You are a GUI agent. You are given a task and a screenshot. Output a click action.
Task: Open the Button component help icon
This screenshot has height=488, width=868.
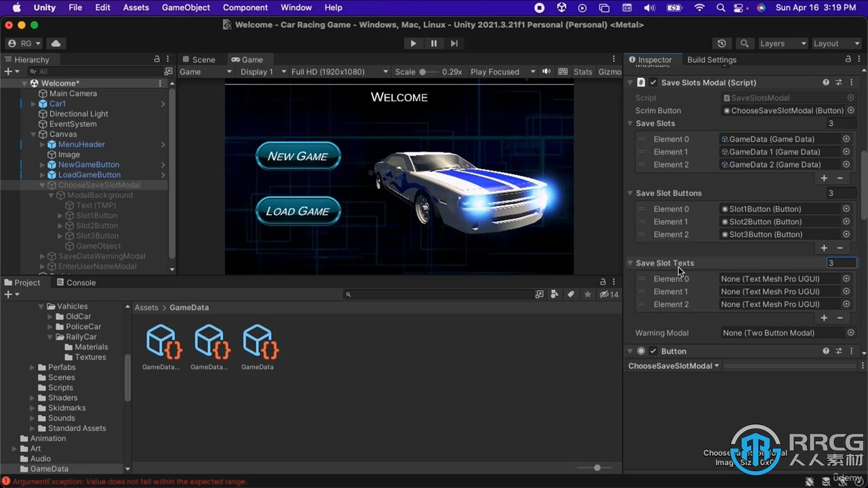826,351
